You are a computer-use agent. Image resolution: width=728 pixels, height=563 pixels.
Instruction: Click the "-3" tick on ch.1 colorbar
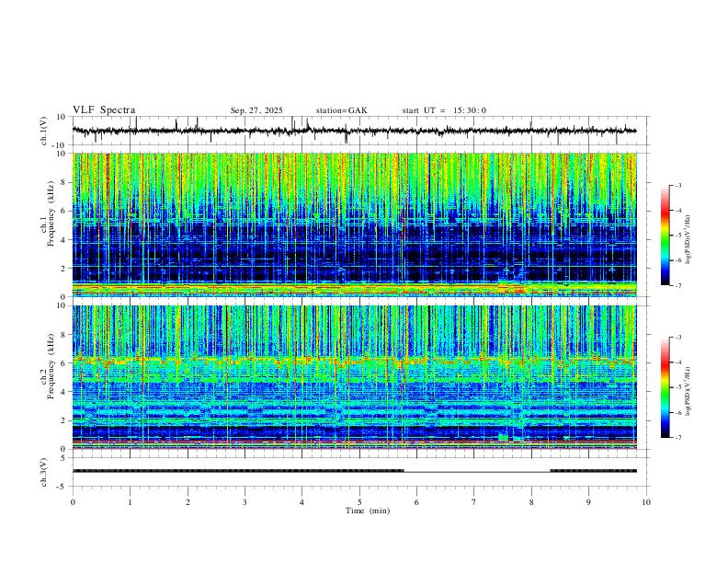point(677,185)
